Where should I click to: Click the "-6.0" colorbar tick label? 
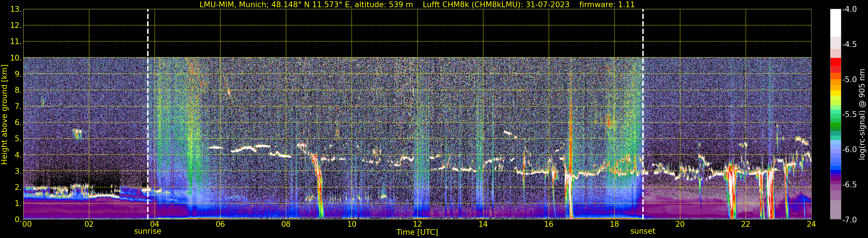coord(849,150)
